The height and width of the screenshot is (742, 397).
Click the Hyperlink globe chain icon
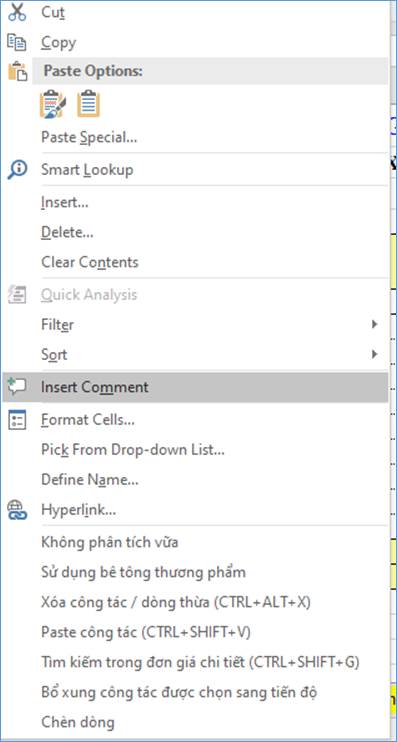[x=18, y=510]
